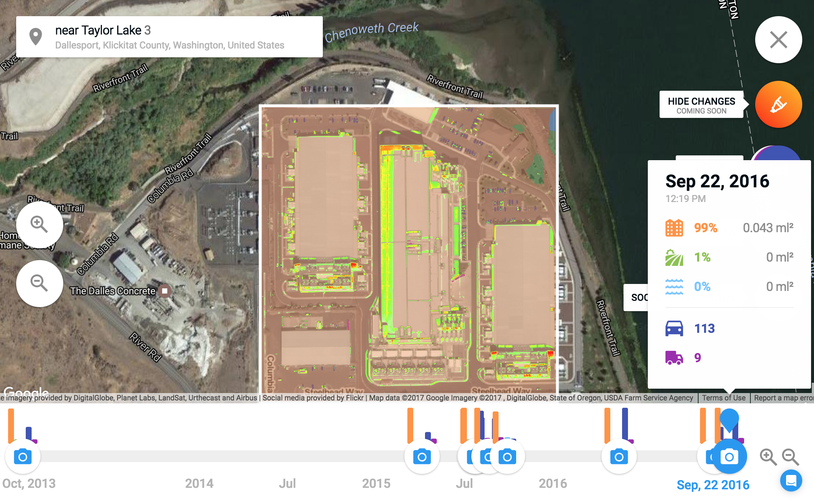
Task: Select the 2016 camera snapshot on timeline
Action: (619, 457)
